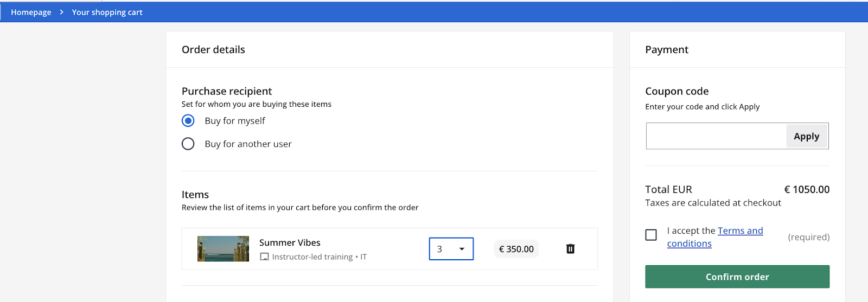
Task: Click the € 1050.00 total amount
Action: pyautogui.click(x=806, y=189)
